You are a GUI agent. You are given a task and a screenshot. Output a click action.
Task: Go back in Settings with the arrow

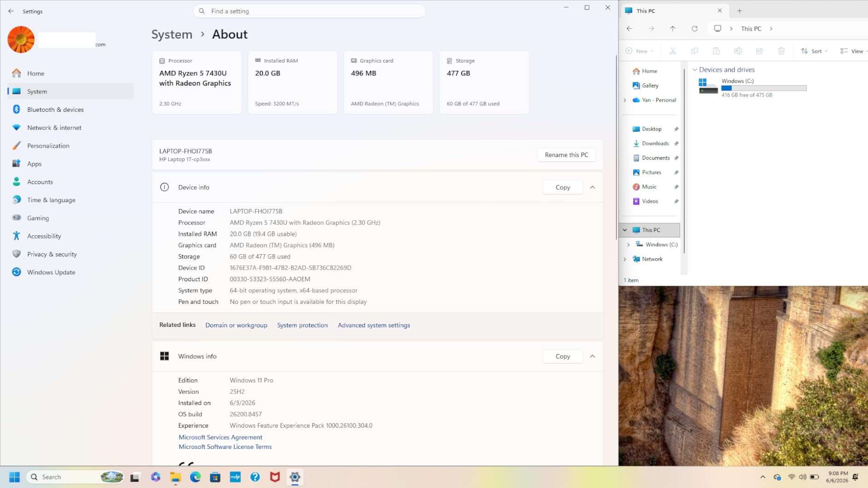11,11
